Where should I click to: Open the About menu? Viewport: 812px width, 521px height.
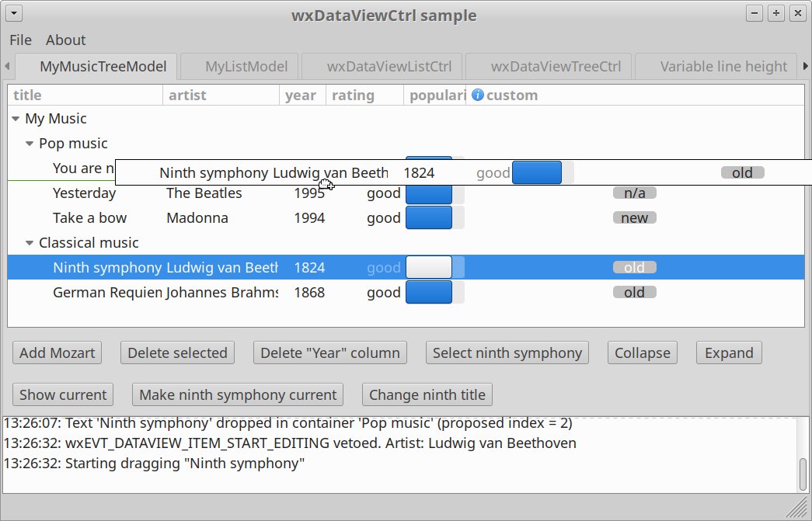tap(66, 40)
